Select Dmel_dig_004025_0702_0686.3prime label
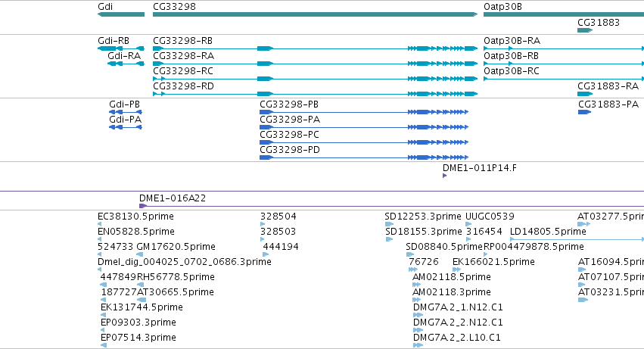 coord(185,262)
